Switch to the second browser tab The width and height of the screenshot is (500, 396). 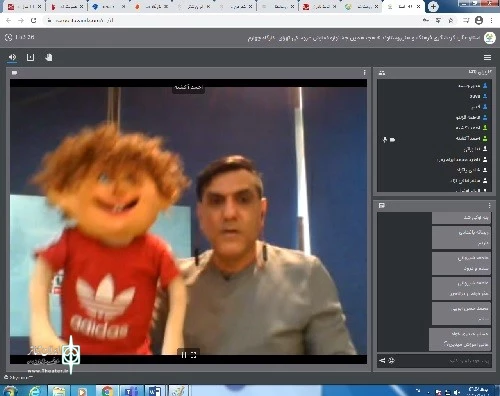(66, 6)
